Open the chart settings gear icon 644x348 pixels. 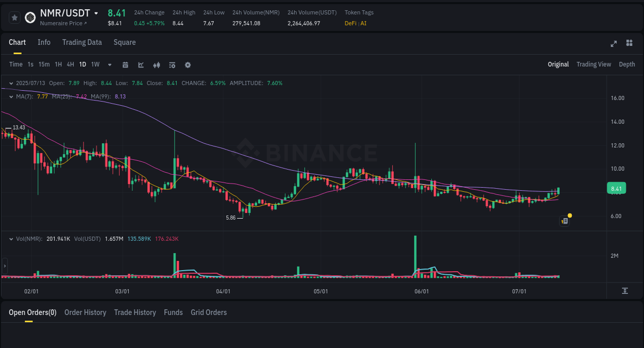(x=188, y=65)
